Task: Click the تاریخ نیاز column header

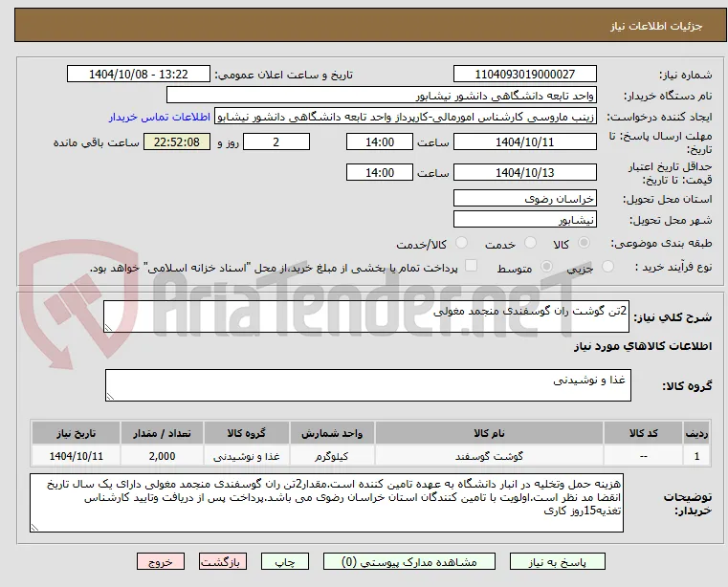Action: (x=76, y=433)
